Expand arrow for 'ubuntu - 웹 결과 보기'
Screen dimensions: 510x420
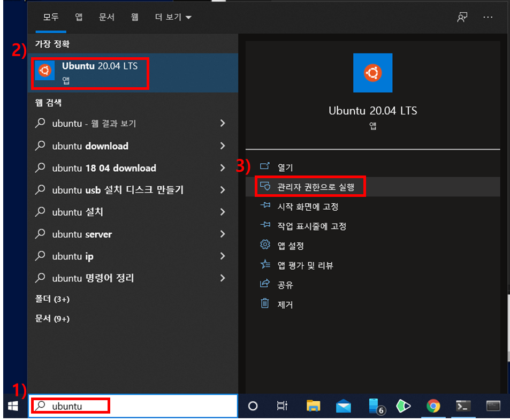[223, 123]
